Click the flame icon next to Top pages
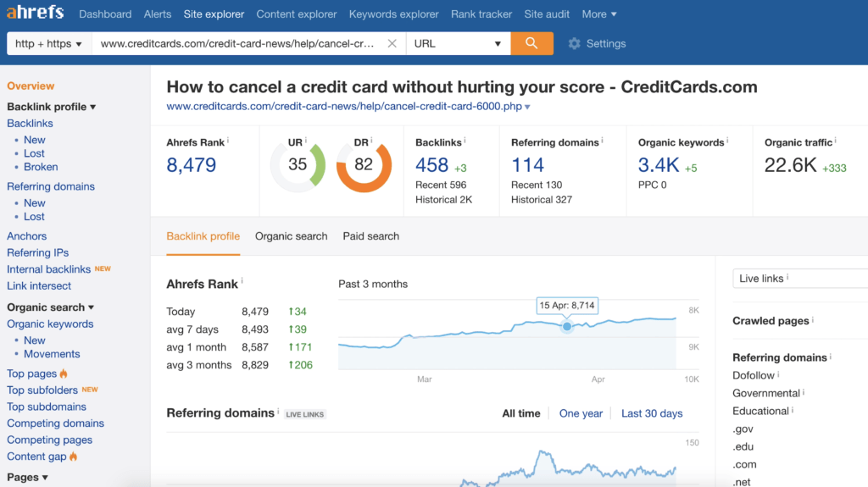This screenshot has width=868, height=487. pos(64,374)
